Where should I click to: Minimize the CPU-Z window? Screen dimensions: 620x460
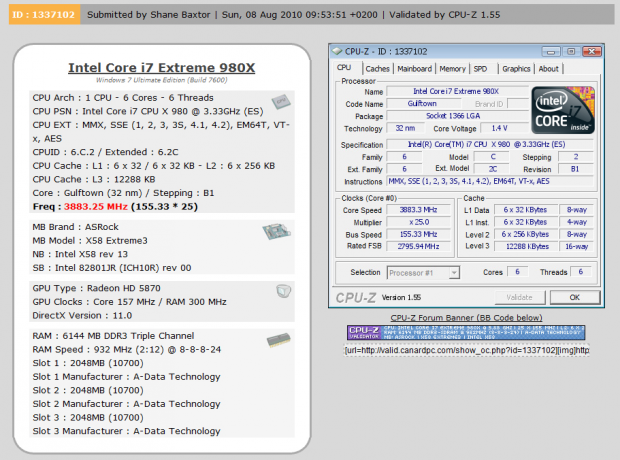tap(551, 51)
